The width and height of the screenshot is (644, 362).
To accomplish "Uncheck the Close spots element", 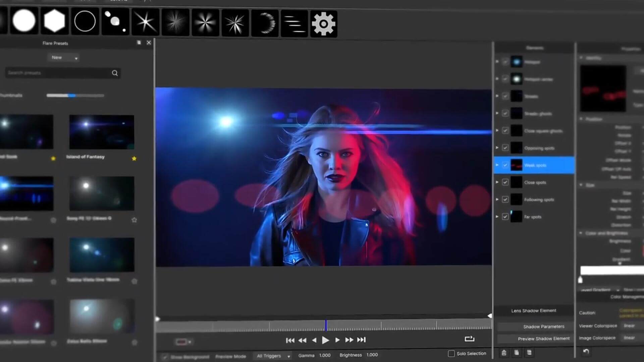I will (505, 182).
